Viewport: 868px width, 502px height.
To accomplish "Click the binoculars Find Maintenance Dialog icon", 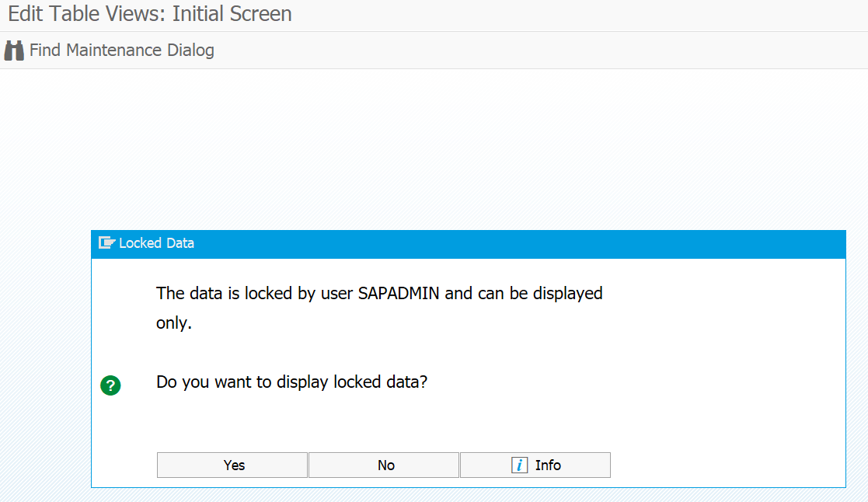I will [14, 51].
